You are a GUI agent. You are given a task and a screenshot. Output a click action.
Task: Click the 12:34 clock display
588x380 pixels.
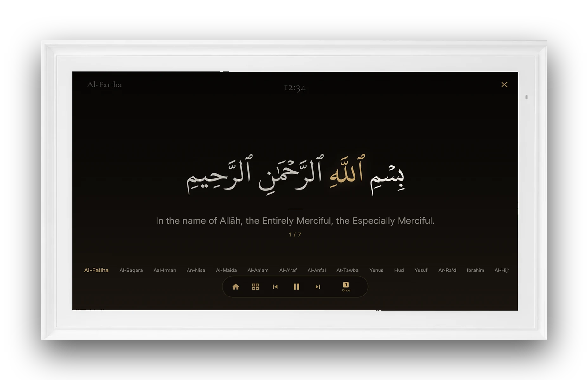pyautogui.click(x=295, y=88)
